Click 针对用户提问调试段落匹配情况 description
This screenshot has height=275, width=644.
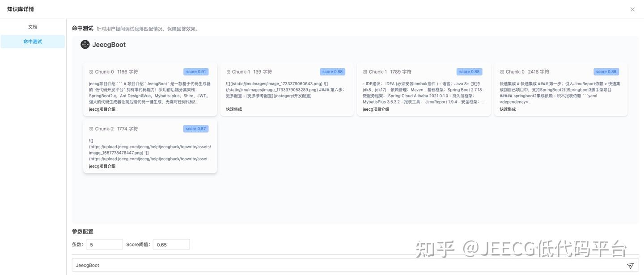(148, 29)
